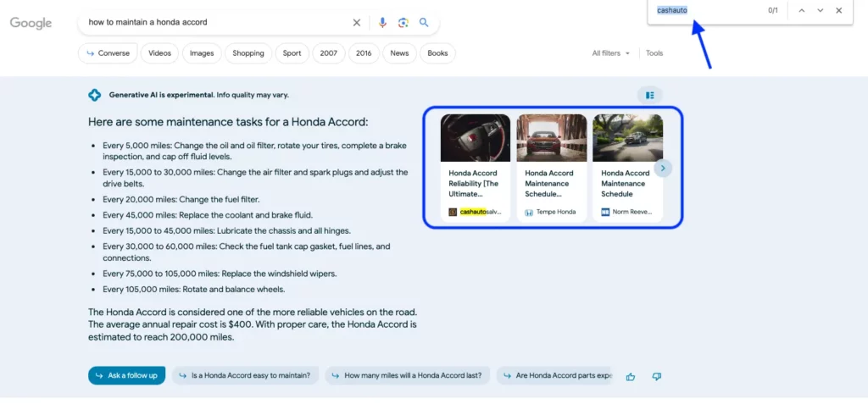Toggle the AI overview layout view

pyautogui.click(x=650, y=95)
